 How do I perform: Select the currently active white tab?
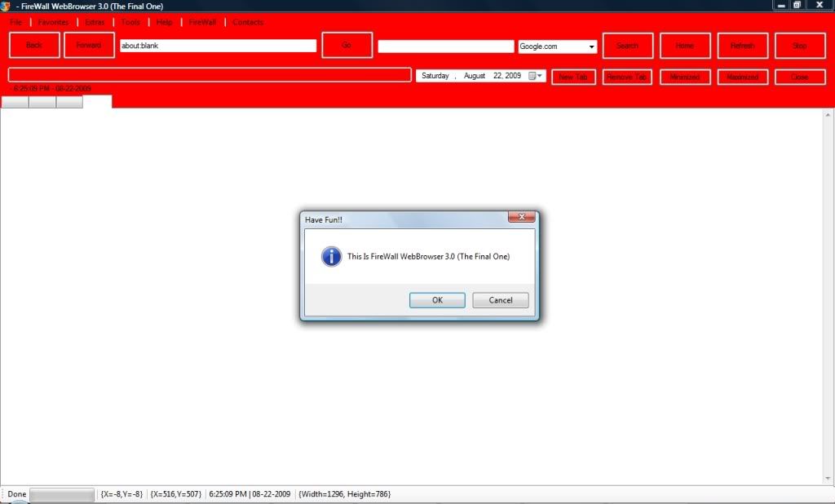(x=98, y=102)
